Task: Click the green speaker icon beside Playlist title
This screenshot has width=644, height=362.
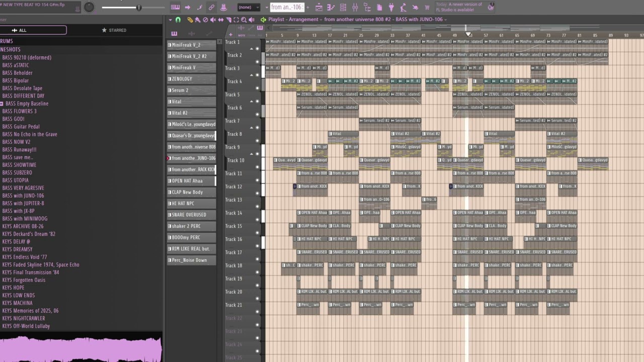Action: (x=263, y=20)
